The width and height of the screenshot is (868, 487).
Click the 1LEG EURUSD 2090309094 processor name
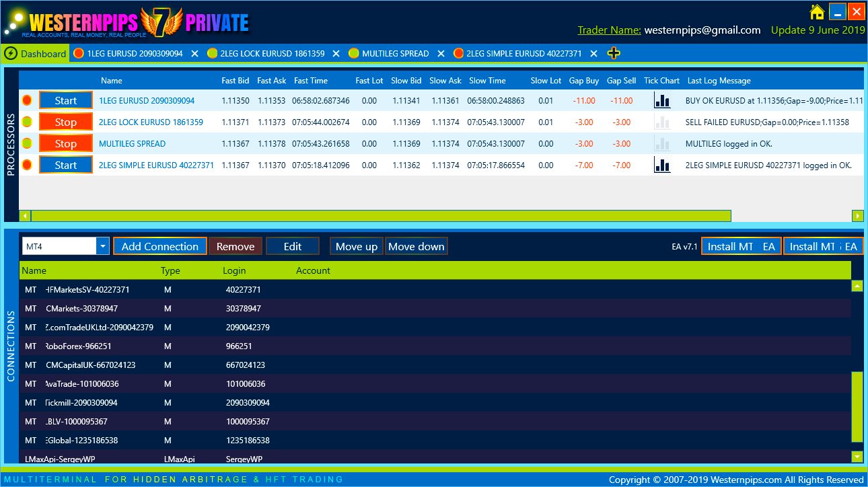click(x=147, y=101)
